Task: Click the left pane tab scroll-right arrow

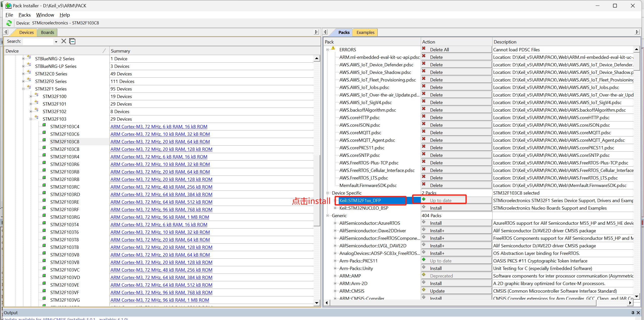Action: click(x=317, y=32)
